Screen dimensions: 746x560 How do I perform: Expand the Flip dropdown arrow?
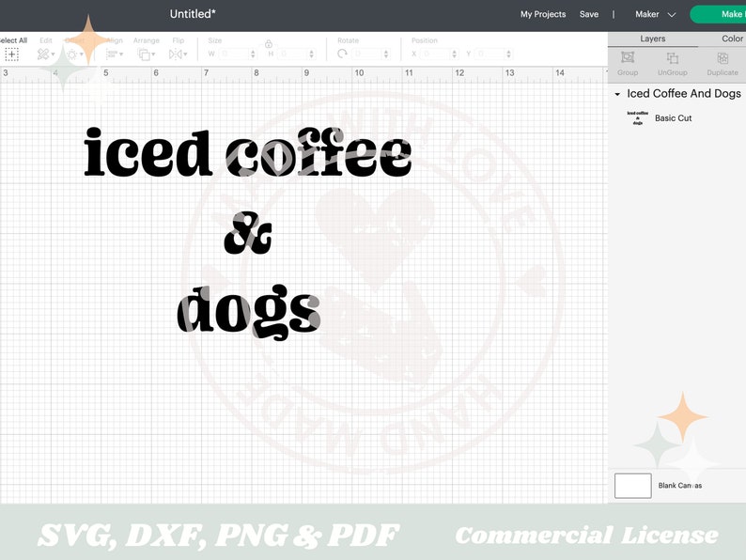[185, 54]
